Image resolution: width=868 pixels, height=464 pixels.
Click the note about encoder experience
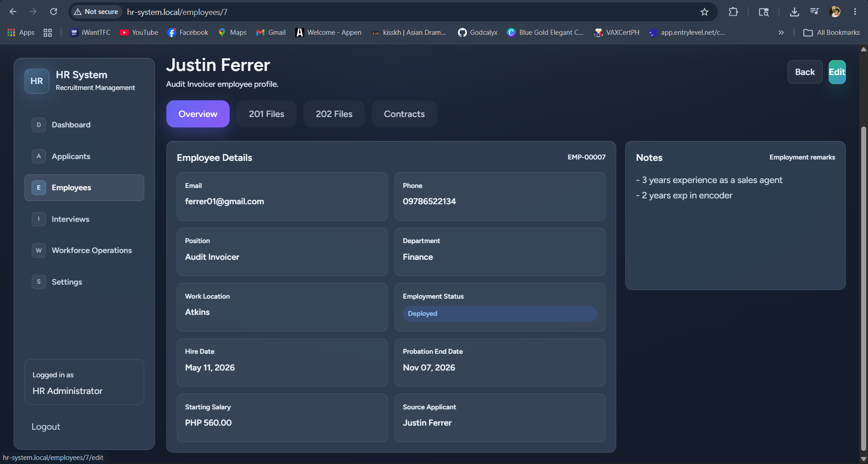click(684, 196)
